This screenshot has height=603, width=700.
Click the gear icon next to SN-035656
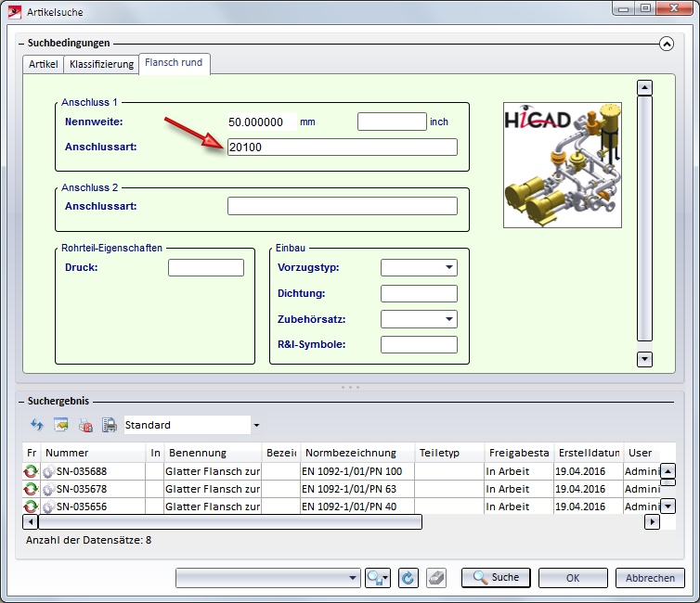pos(49,507)
